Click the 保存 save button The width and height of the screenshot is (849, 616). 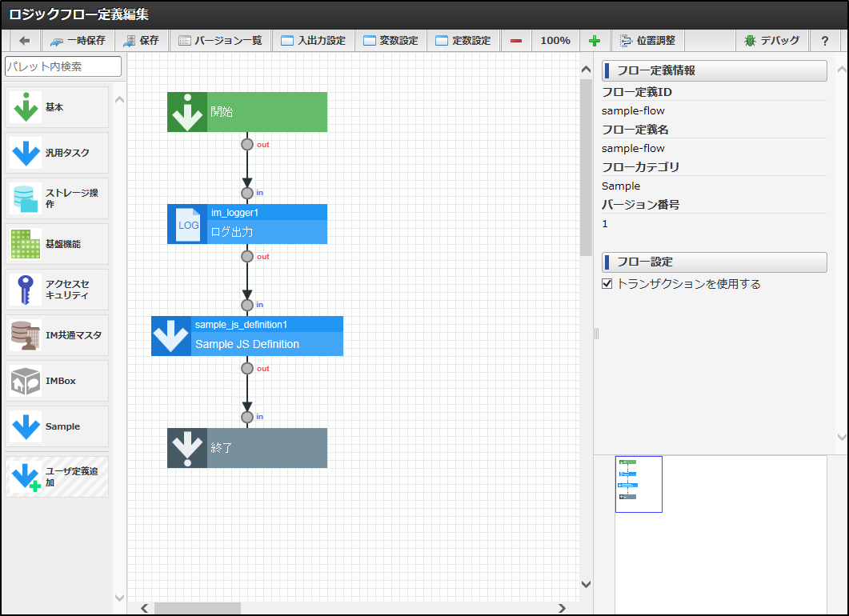tap(142, 41)
